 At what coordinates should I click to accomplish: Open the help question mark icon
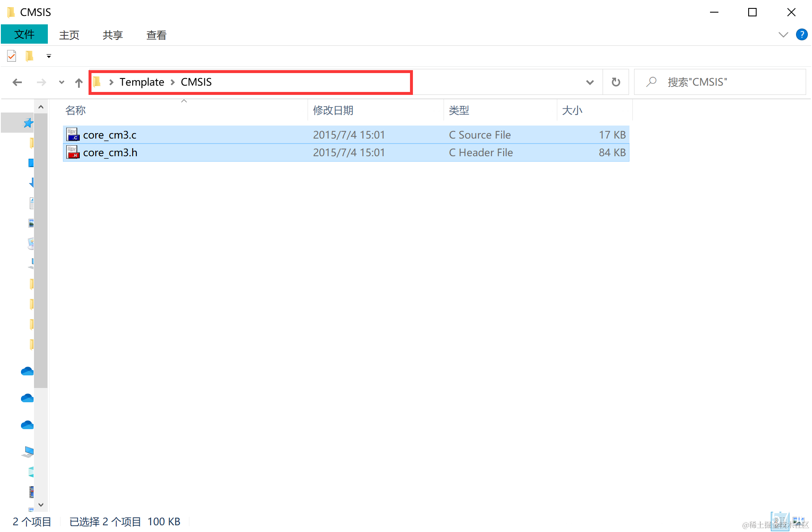click(802, 34)
